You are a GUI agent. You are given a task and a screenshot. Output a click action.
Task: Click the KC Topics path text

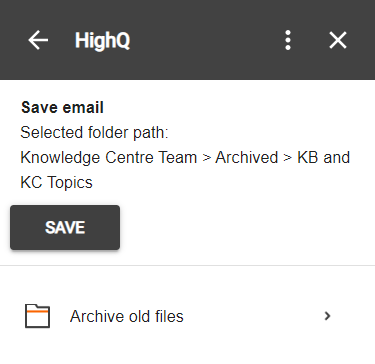[56, 182]
